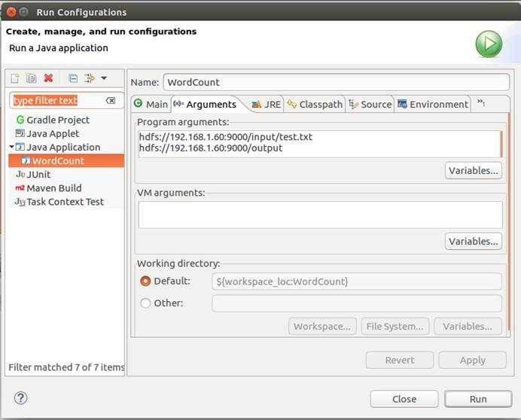521x420 pixels.
Task: Click the filter configurations icon
Action: [89, 78]
